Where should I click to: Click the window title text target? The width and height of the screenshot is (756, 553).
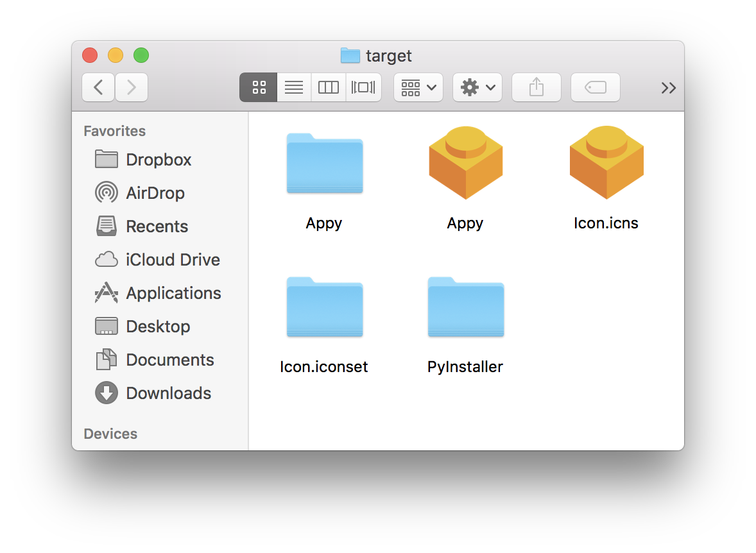[x=389, y=56]
